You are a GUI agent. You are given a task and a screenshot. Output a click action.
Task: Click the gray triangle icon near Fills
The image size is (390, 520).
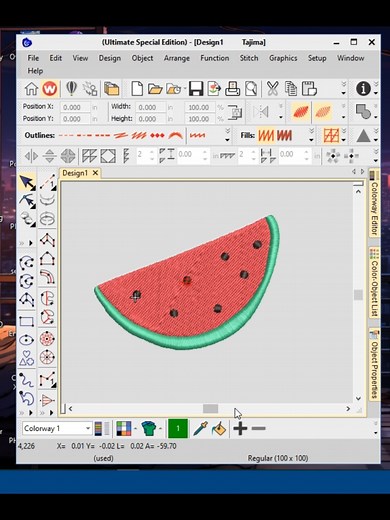click(x=363, y=136)
